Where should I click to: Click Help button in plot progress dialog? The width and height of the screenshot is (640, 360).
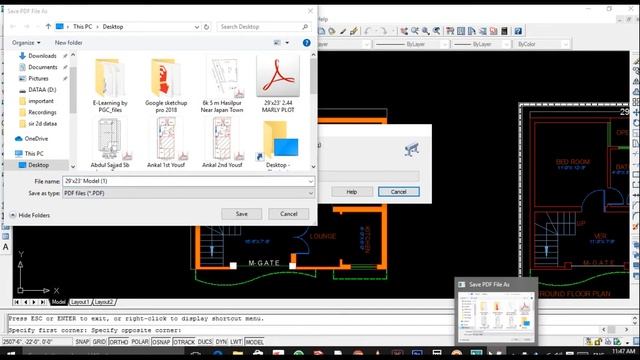click(352, 192)
